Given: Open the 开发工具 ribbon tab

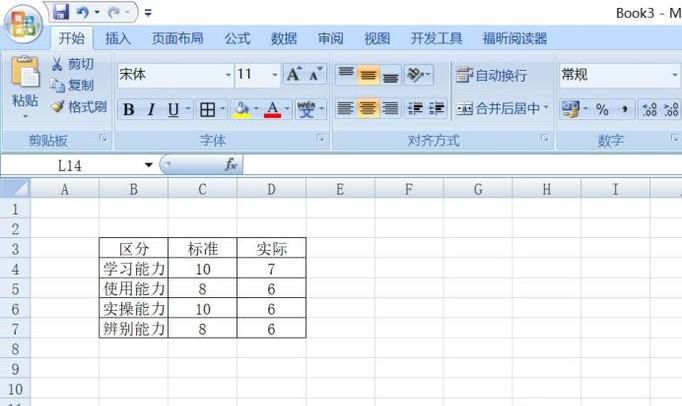Looking at the screenshot, I should (x=436, y=38).
